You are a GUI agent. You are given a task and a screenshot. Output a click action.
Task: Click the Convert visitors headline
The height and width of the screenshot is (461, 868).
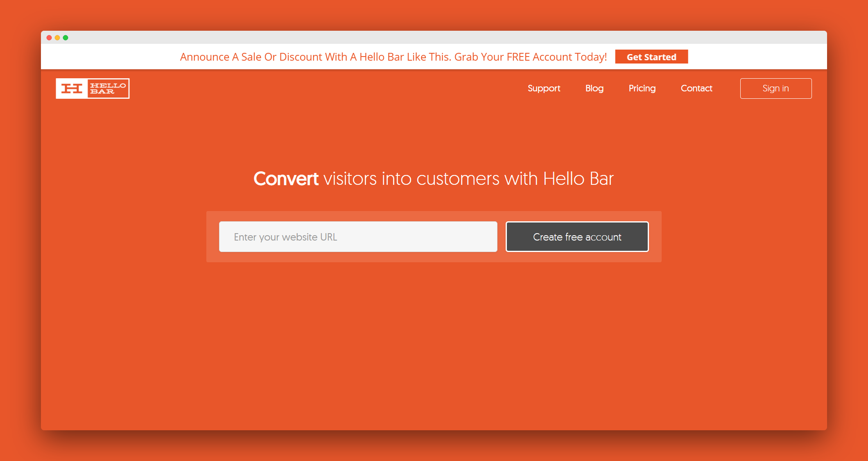click(434, 178)
